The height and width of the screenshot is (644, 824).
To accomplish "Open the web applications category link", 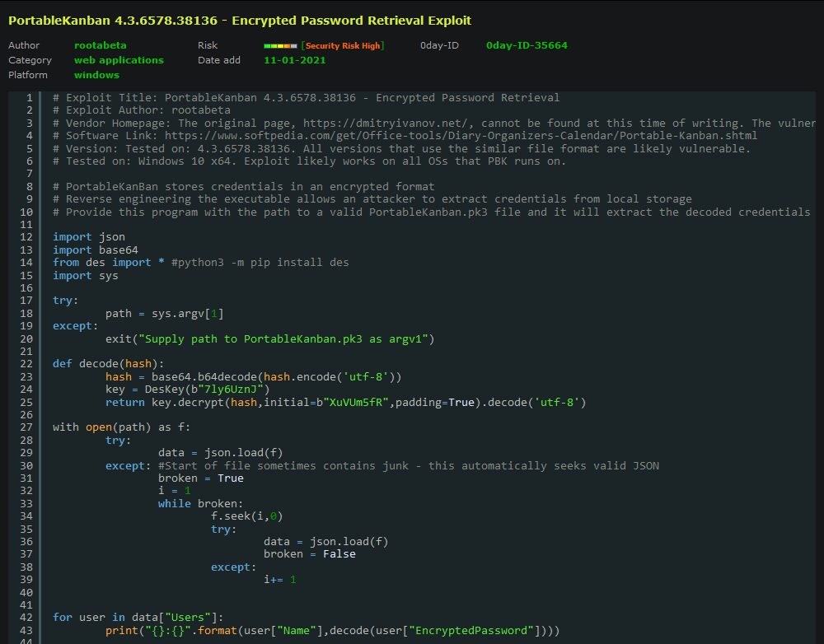I will (x=119, y=60).
